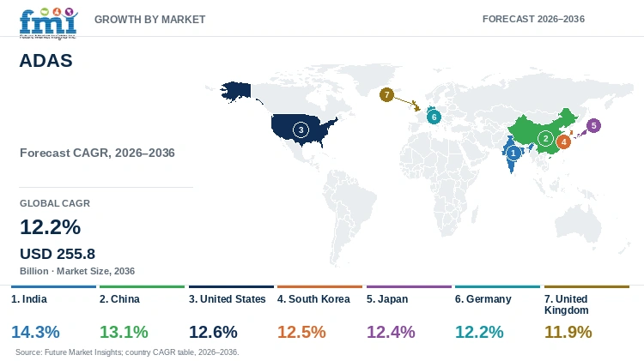Screen dimensions: 644x361
Task: Click 'Forecast CAGR, 2026–2036' subtitle
Action: point(97,153)
